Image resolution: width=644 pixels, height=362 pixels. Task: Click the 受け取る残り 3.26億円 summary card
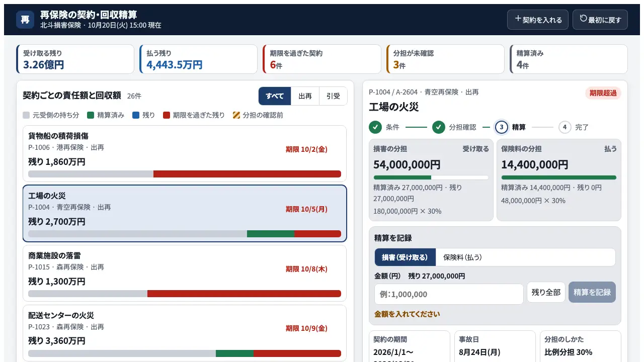tap(75, 59)
